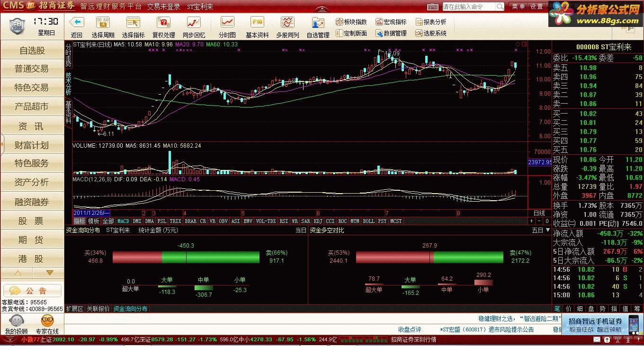Open F10 基本资料 info icon
The width and height of the screenshot is (644, 346).
point(257,22)
